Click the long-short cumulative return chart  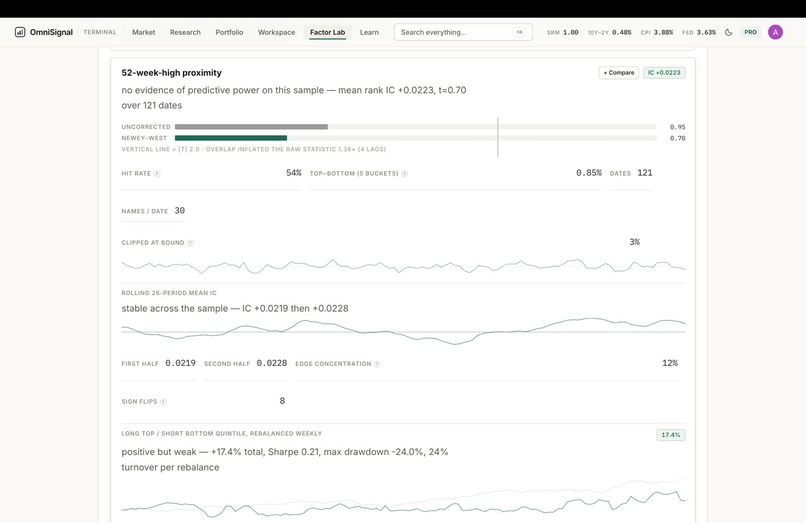click(x=404, y=499)
